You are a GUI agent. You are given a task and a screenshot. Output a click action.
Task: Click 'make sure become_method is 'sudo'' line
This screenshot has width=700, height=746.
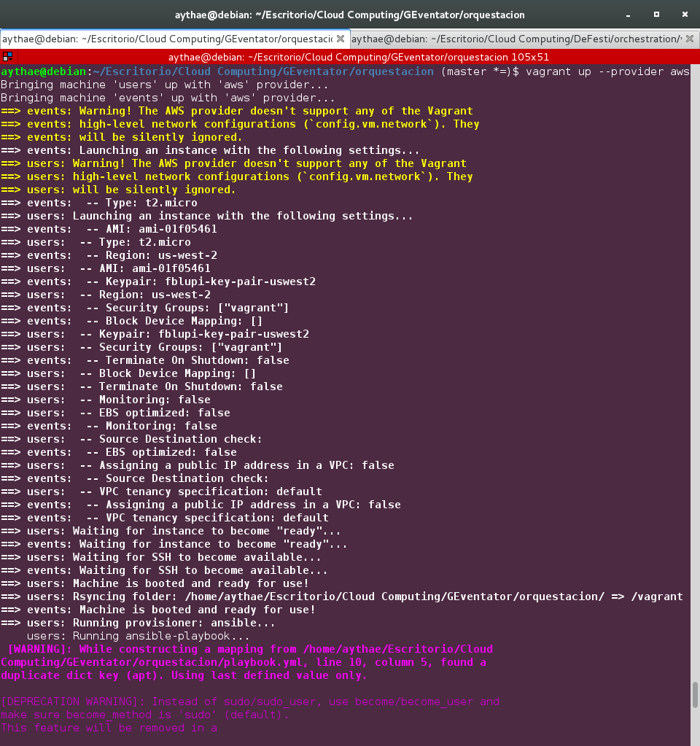pyautogui.click(x=144, y=715)
